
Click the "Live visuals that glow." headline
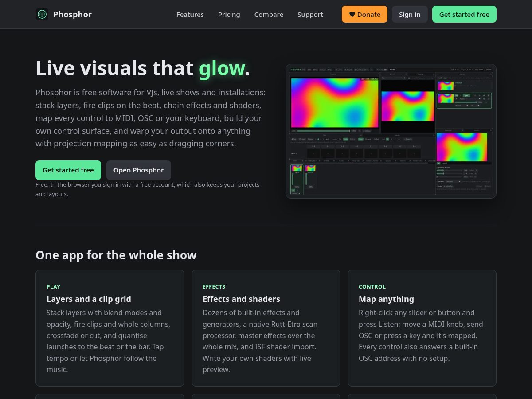click(x=143, y=68)
